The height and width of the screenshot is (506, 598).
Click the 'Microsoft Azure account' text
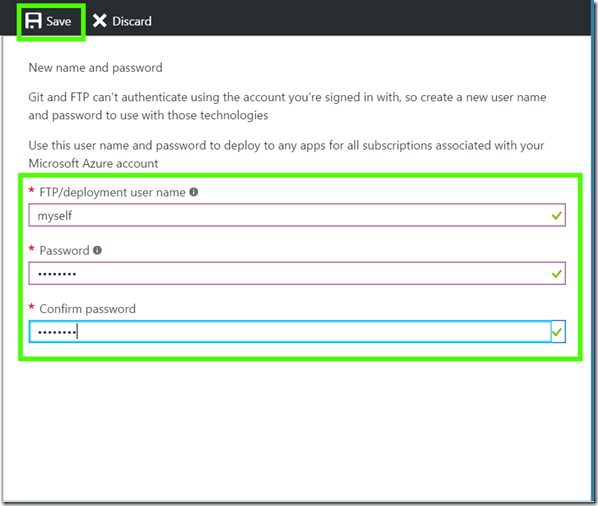(x=93, y=164)
